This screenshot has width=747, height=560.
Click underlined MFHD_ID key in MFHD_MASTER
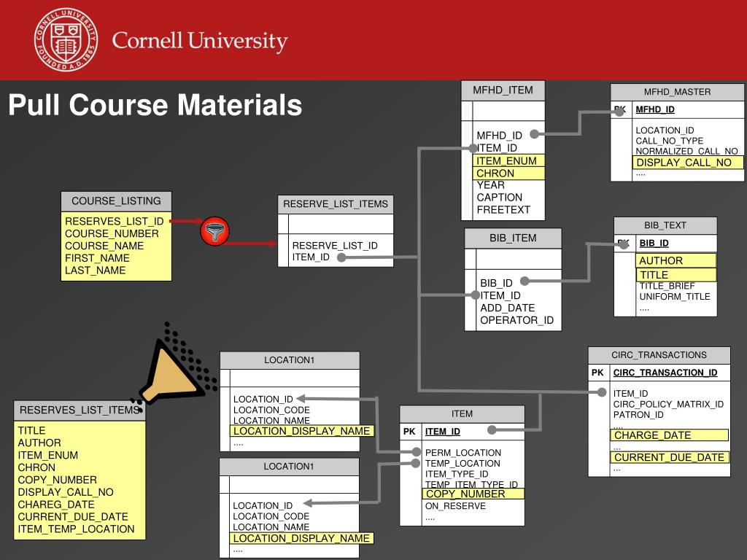click(655, 109)
